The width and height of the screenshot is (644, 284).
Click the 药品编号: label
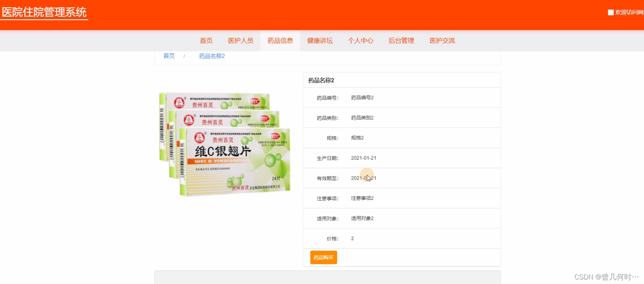(x=328, y=98)
